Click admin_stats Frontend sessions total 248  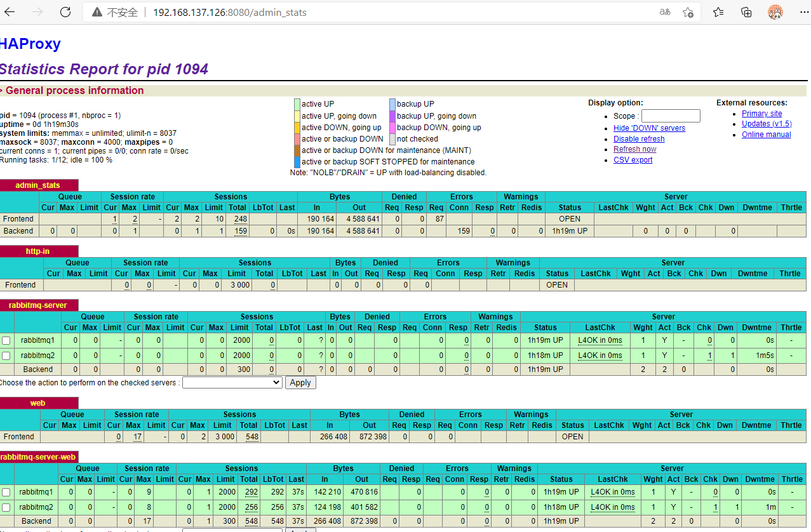[x=240, y=219]
